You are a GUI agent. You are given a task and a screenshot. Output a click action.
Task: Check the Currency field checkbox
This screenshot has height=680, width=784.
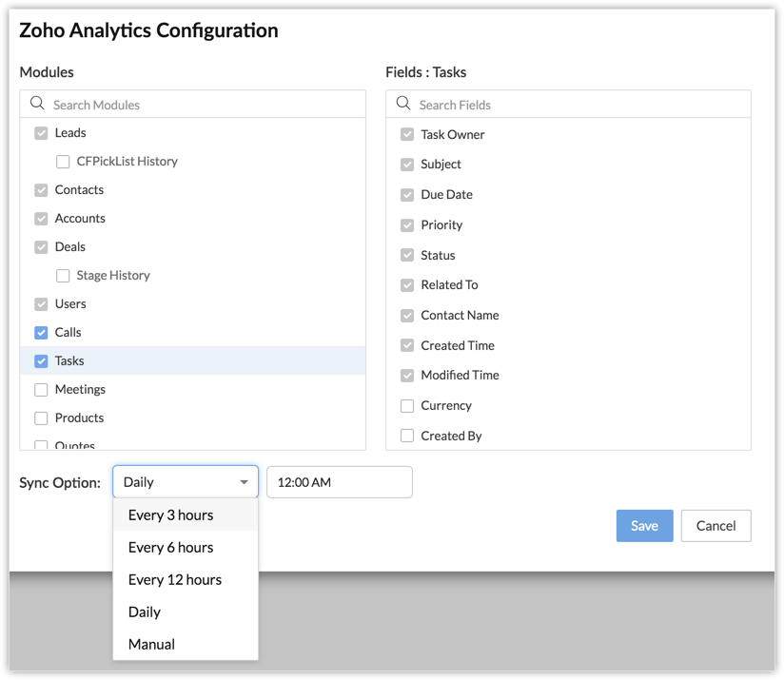pos(407,406)
